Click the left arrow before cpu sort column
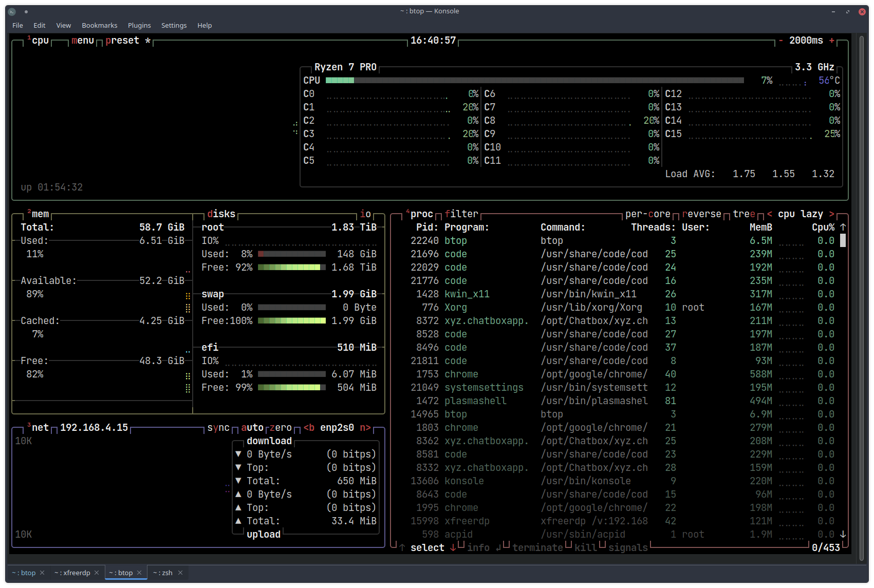 (x=770, y=214)
